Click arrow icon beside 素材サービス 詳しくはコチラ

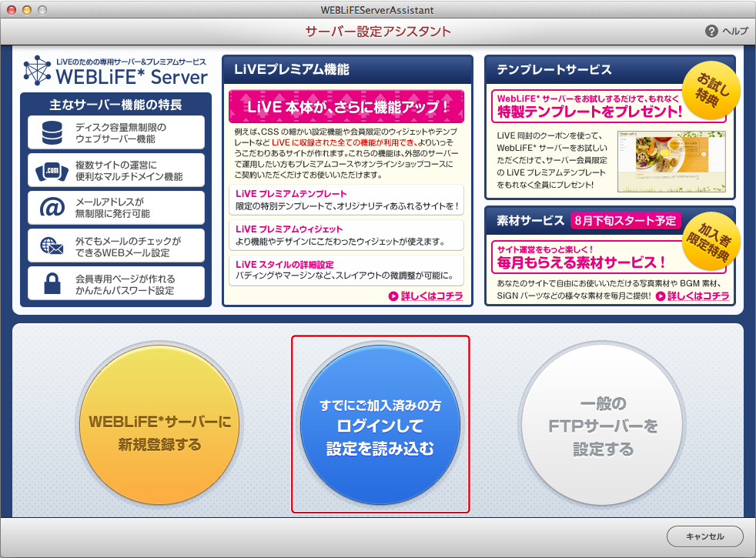(x=661, y=296)
